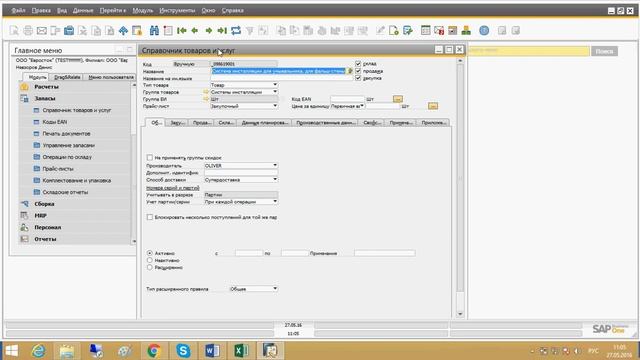Open 'Цена за единицу' currency dropdown
The width and height of the screenshot is (640, 360).
point(362,106)
